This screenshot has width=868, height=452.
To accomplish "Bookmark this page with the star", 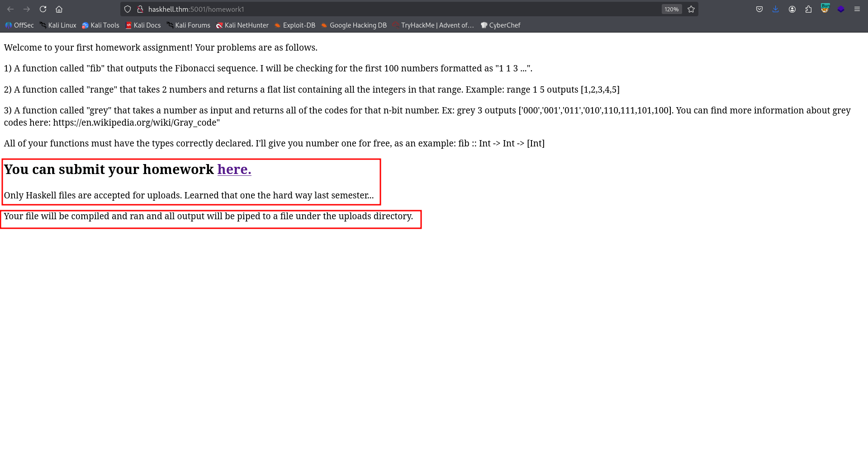I will tap(691, 9).
